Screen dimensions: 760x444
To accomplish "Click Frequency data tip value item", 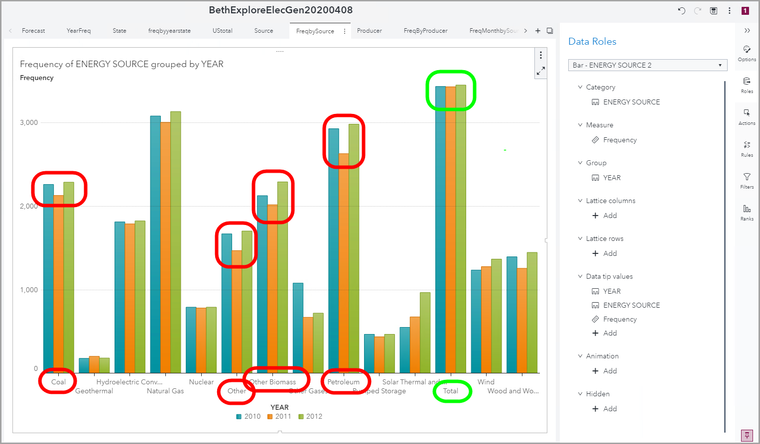I will point(615,319).
